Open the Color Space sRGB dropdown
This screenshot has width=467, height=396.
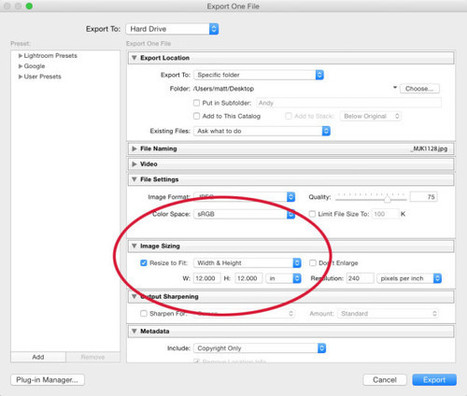click(x=244, y=214)
